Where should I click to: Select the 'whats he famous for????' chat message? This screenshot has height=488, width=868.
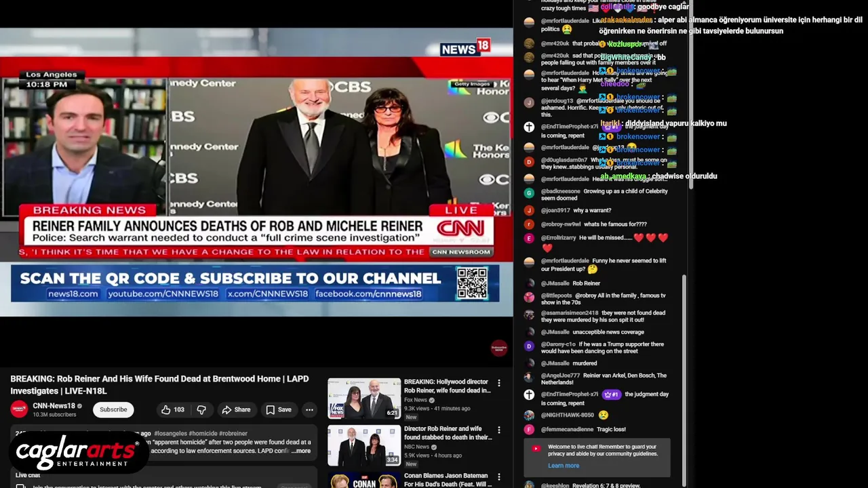coord(615,224)
